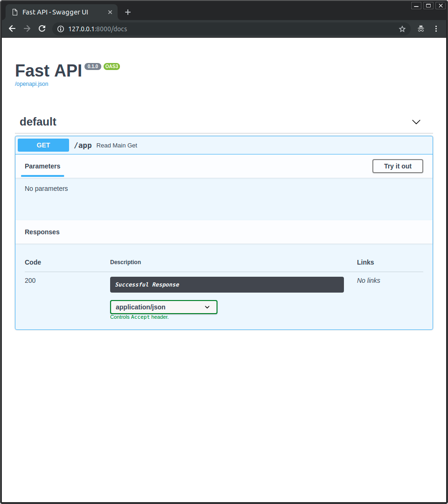Open the browser extensions icon
The width and height of the screenshot is (448, 504).
pos(420,28)
